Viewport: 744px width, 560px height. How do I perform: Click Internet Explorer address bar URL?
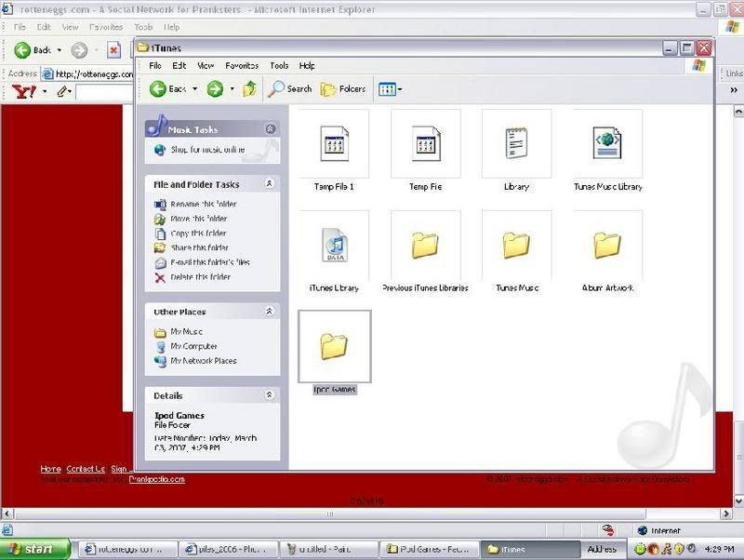click(x=94, y=74)
